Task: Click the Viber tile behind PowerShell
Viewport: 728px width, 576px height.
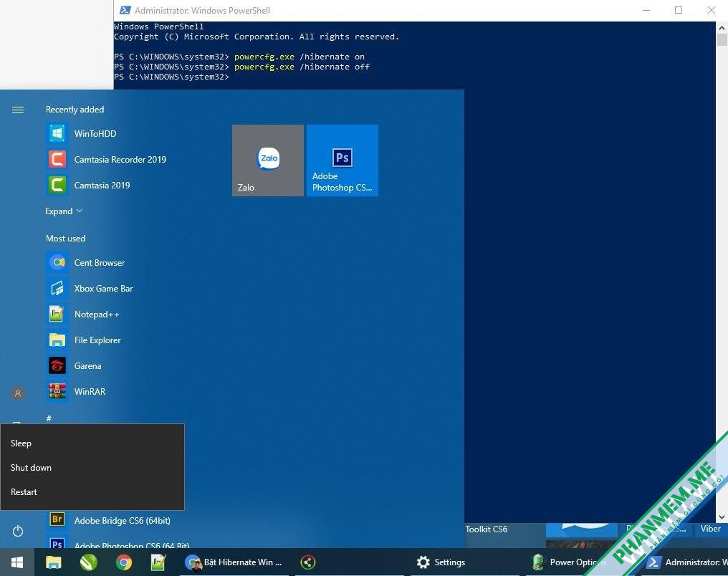Action: [x=710, y=529]
